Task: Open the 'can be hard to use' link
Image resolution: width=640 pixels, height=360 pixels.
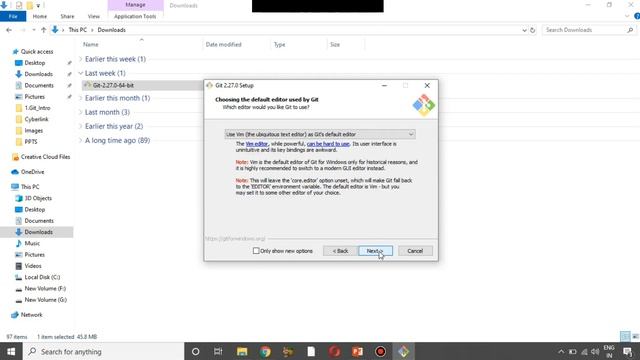Action: click(x=328, y=144)
